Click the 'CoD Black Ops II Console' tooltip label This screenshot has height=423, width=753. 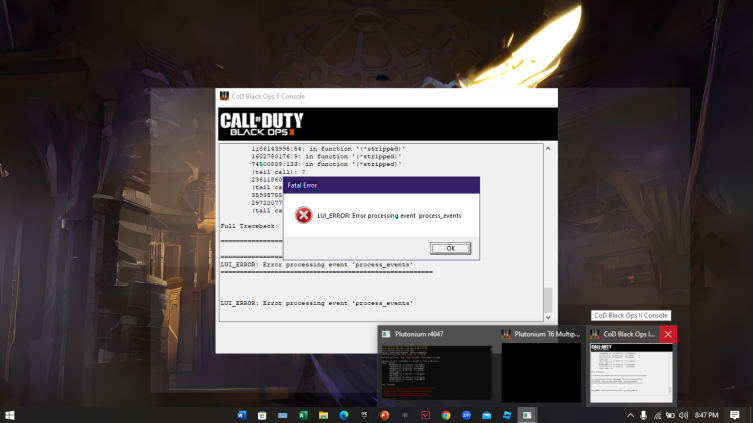(x=631, y=315)
